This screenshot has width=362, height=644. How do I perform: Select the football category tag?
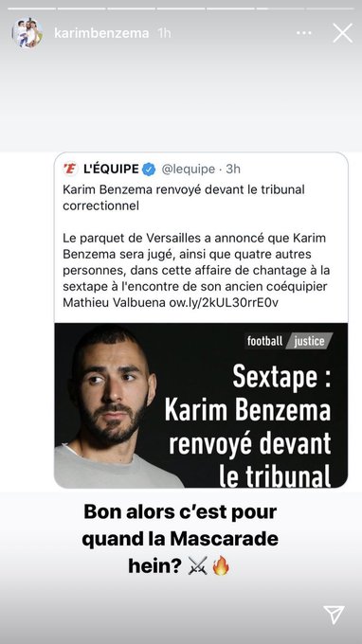pyautogui.click(x=265, y=341)
